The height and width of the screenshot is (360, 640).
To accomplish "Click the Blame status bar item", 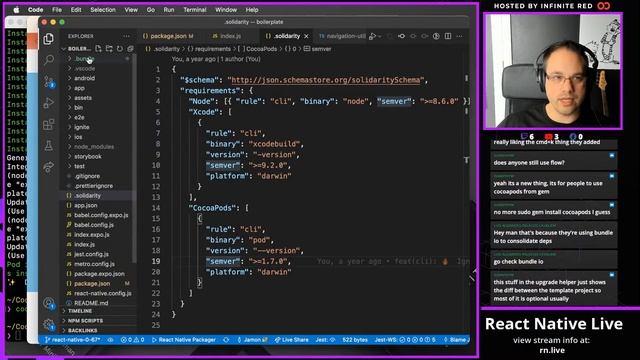I will 456,340.
